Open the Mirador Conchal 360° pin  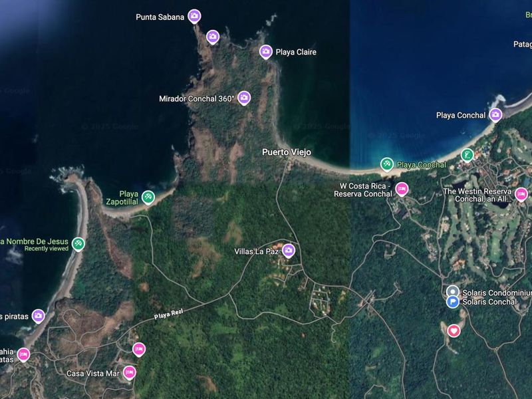point(244,98)
